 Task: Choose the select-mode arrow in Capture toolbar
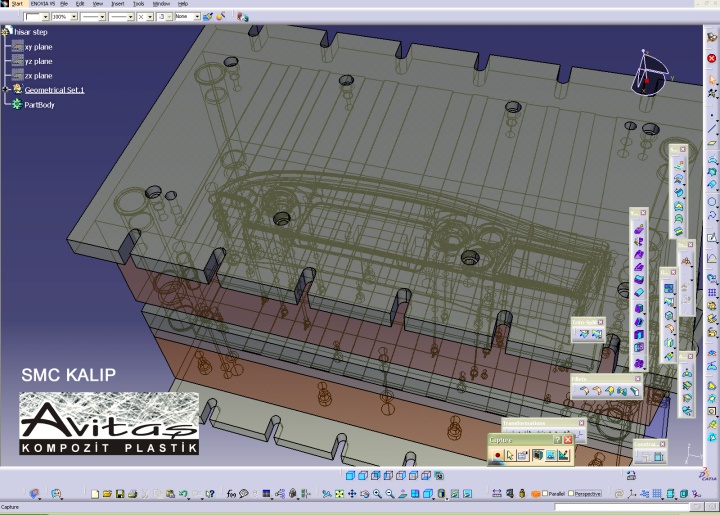pos(510,455)
